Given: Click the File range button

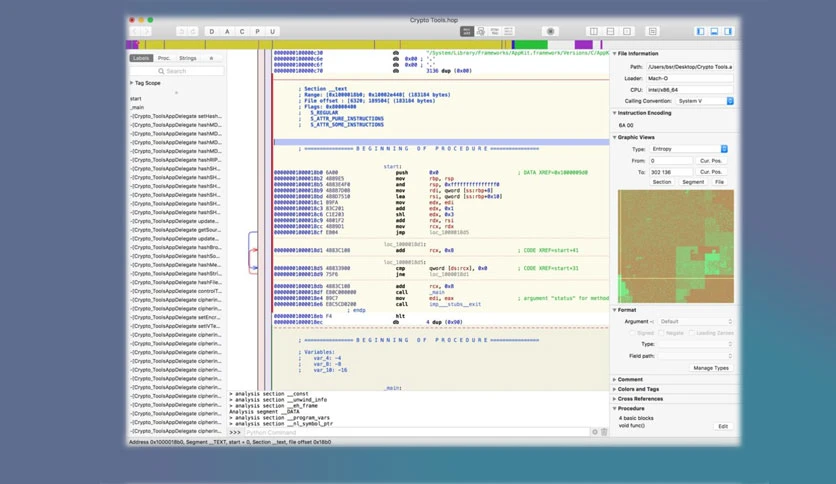Looking at the screenshot, I should click(719, 182).
